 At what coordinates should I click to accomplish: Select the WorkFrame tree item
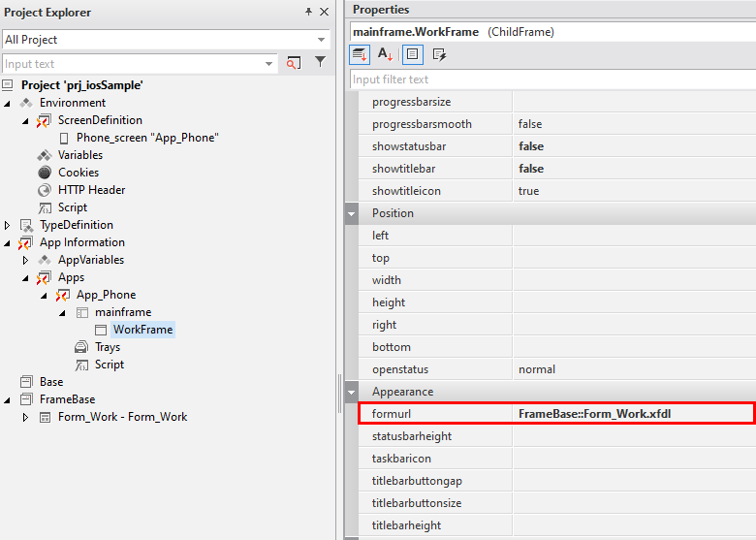click(142, 330)
